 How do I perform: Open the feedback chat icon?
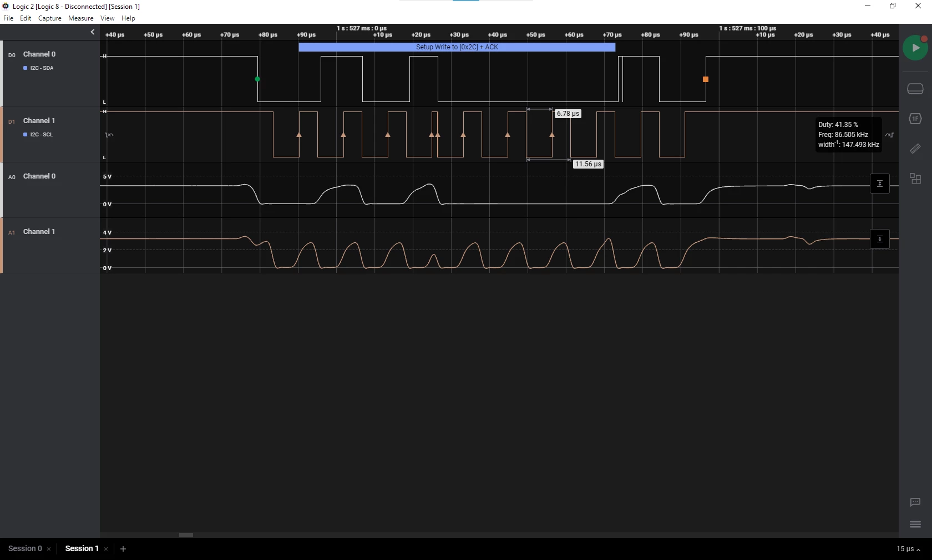[915, 502]
